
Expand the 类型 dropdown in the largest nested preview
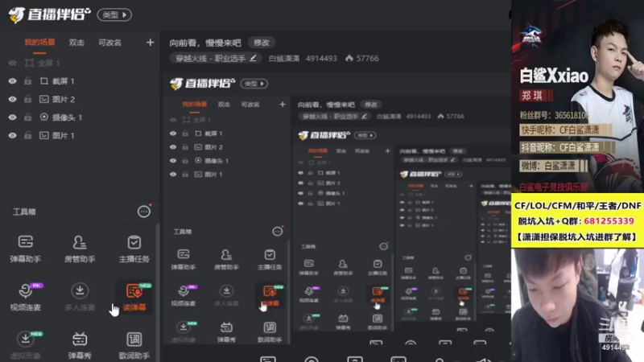(x=254, y=84)
